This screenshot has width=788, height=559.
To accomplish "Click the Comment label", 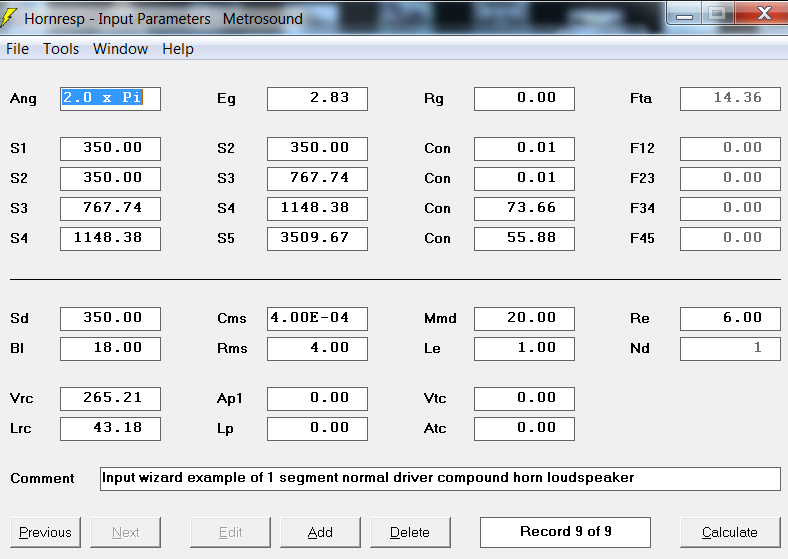I will click(42, 479).
